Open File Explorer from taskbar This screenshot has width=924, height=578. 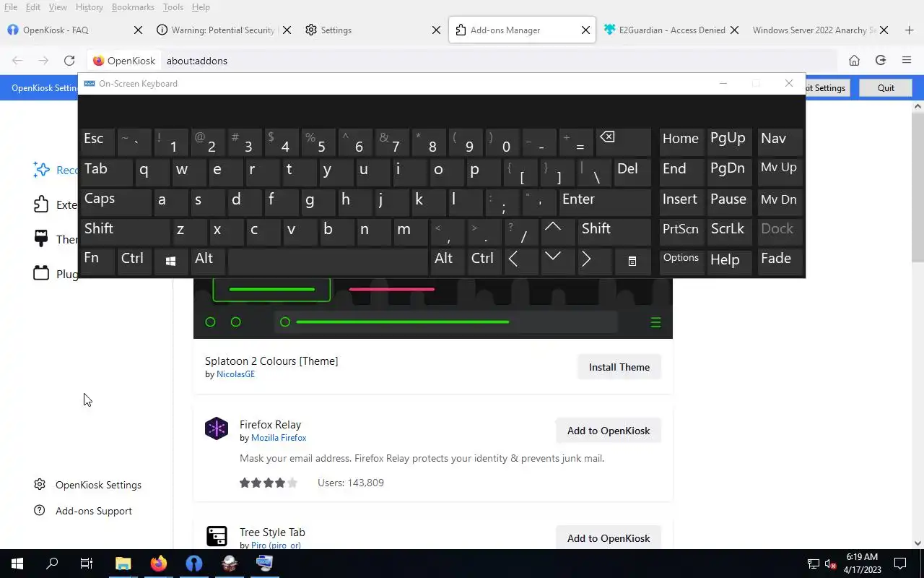(x=123, y=564)
